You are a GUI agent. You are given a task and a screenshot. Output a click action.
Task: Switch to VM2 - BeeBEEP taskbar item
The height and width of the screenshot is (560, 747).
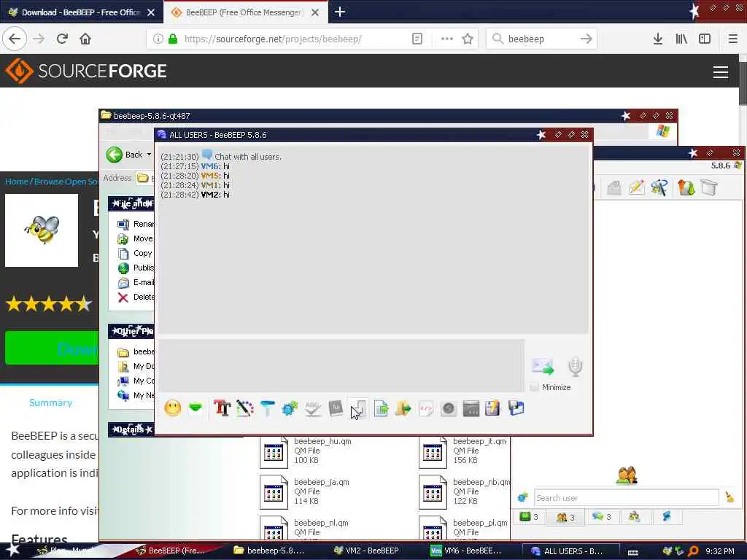tap(366, 551)
